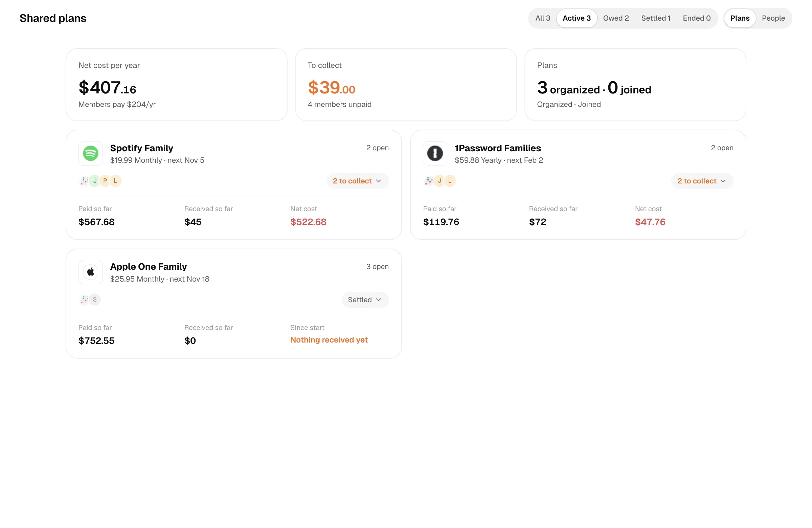Click the organizer pixel avatar in Apple One Family
The width and height of the screenshot is (812, 528).
84,299
